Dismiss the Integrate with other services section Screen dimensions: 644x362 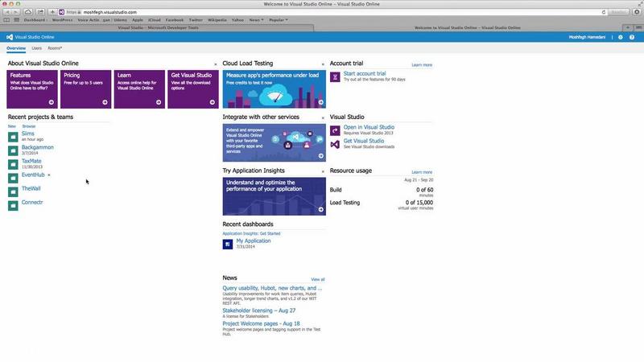click(x=323, y=118)
